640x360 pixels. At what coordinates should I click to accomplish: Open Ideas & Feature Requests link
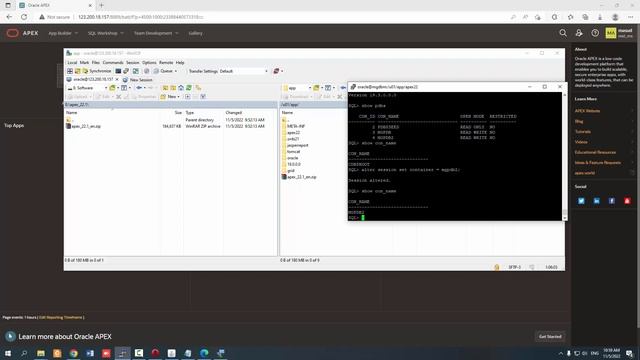[598, 162]
